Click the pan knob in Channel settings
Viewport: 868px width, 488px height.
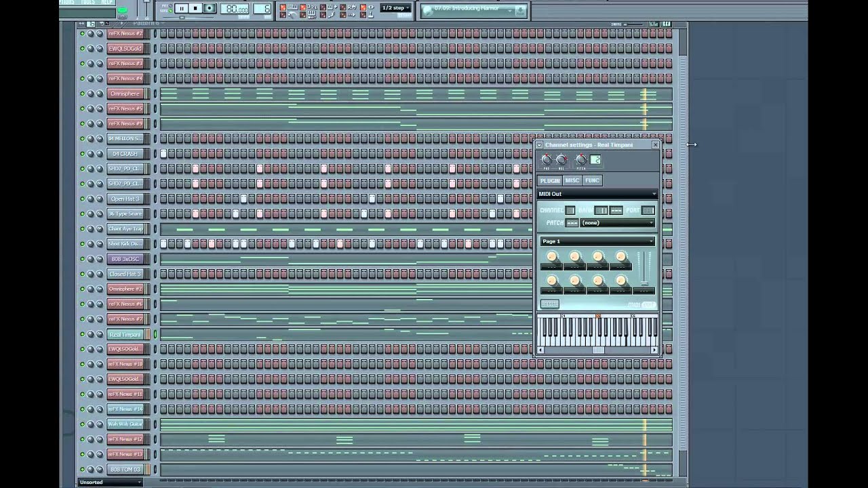click(547, 160)
